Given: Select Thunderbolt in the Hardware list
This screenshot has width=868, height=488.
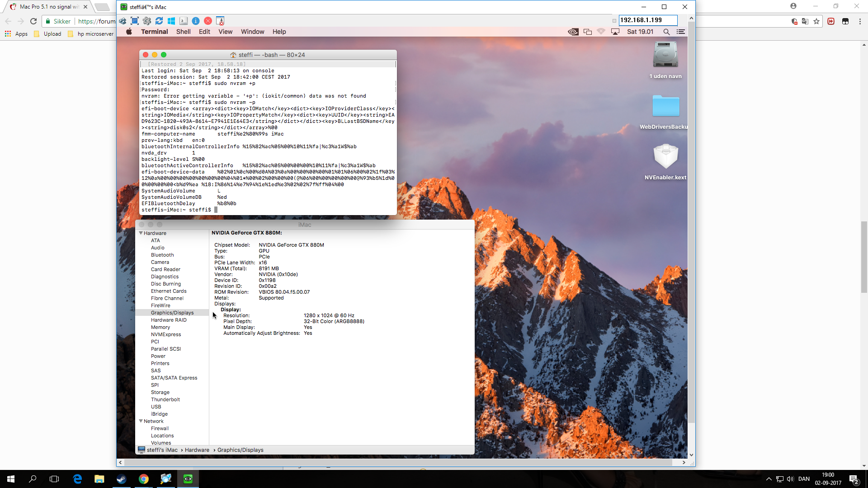Looking at the screenshot, I should pyautogui.click(x=165, y=399).
